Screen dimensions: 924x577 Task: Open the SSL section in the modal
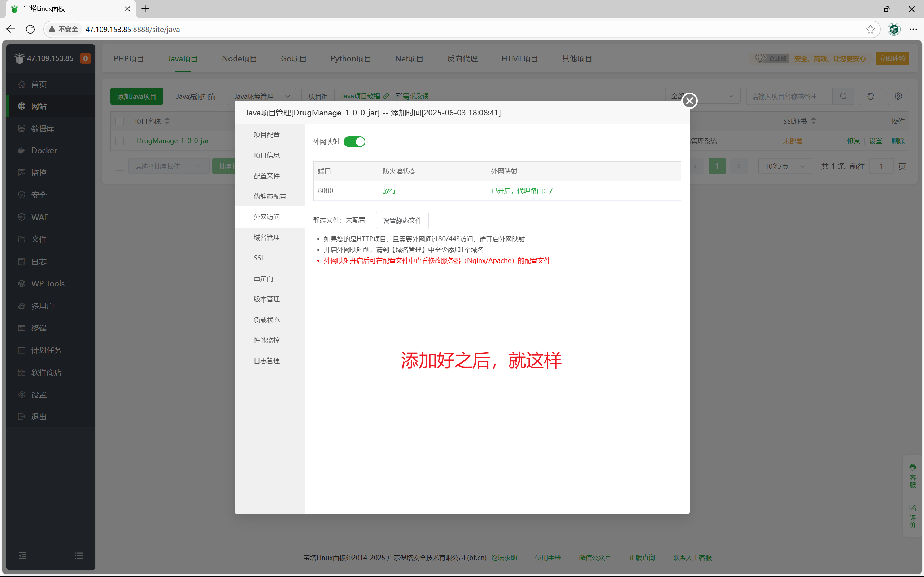pos(258,257)
